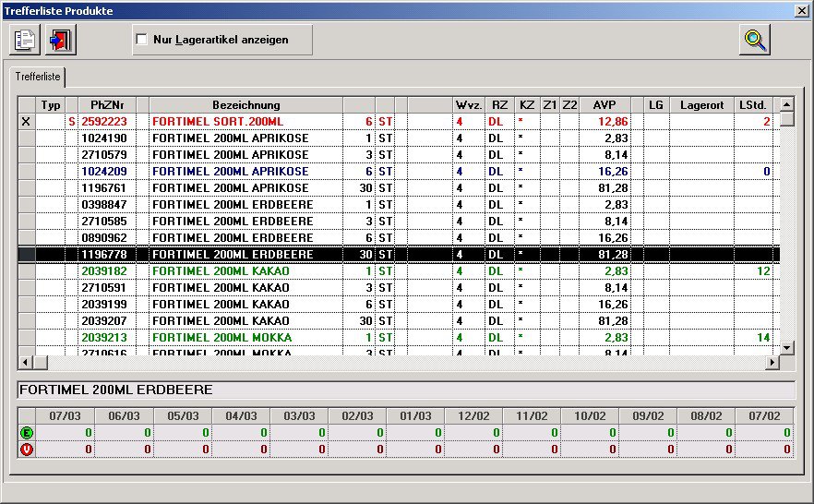Click the Lagerort column header
This screenshot has width=814, height=504.
click(701, 104)
